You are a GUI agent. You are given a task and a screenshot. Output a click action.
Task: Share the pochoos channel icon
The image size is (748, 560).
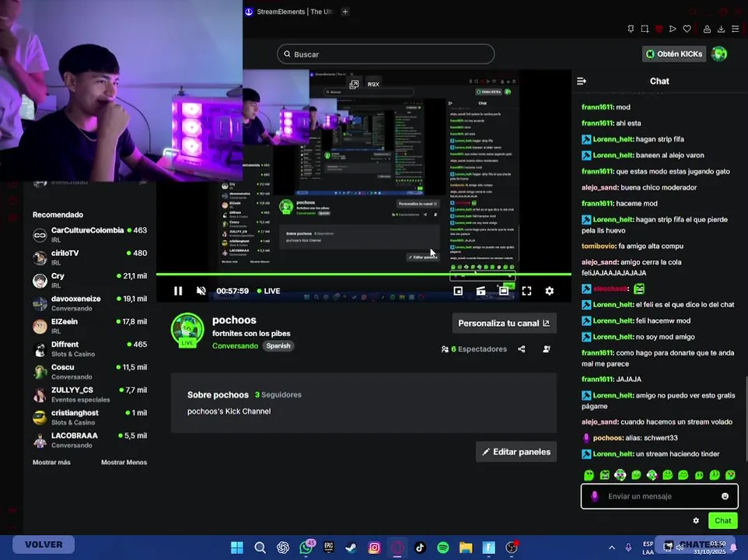(x=522, y=349)
